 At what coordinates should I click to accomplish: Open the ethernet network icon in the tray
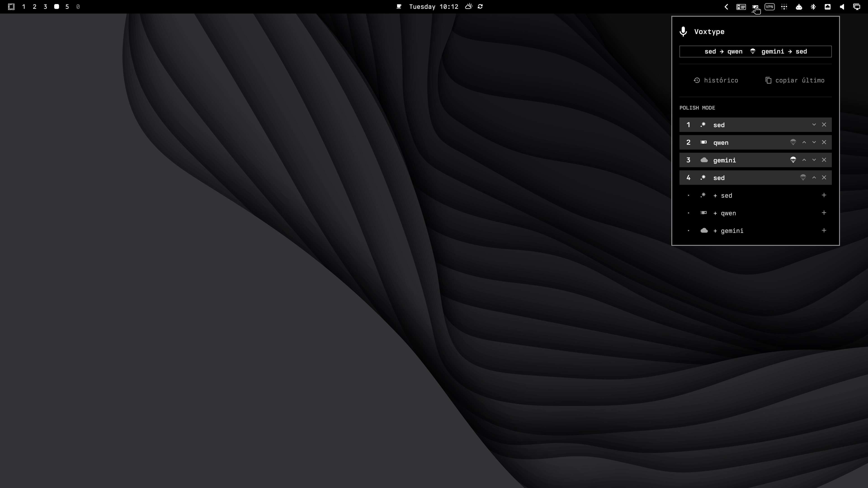pyautogui.click(x=828, y=7)
